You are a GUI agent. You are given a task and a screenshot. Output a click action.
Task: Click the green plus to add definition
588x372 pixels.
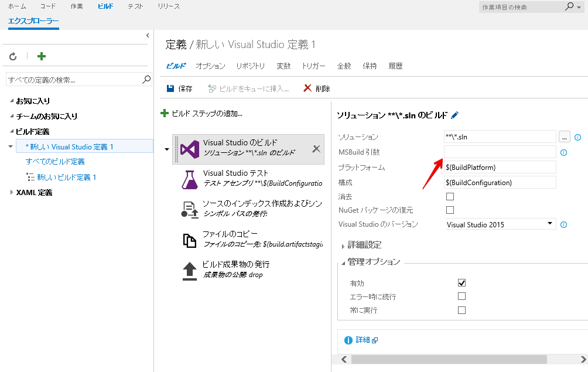[x=42, y=56]
